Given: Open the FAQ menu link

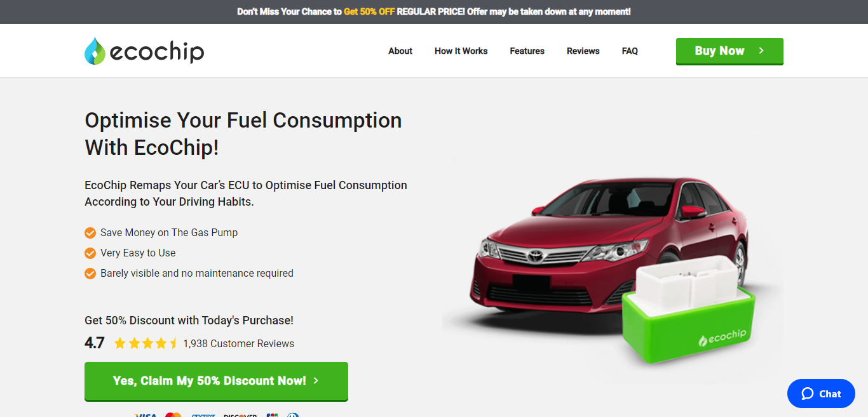Looking at the screenshot, I should (x=630, y=51).
